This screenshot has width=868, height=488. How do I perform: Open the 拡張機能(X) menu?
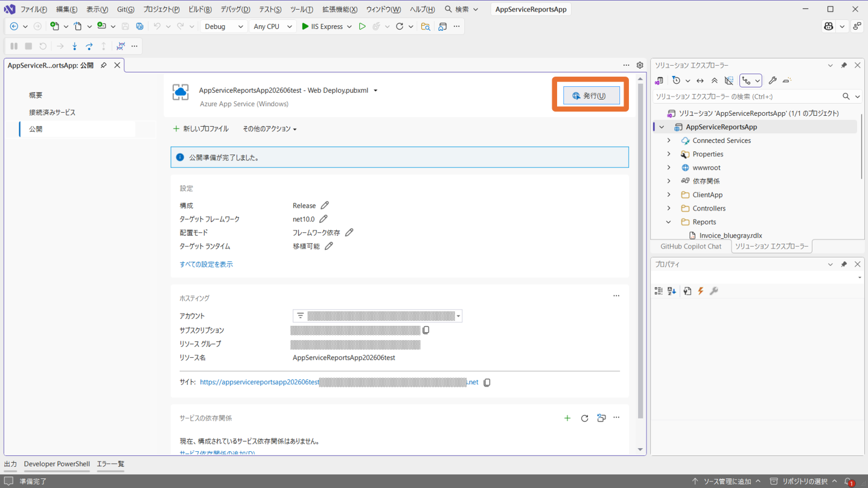[339, 9]
